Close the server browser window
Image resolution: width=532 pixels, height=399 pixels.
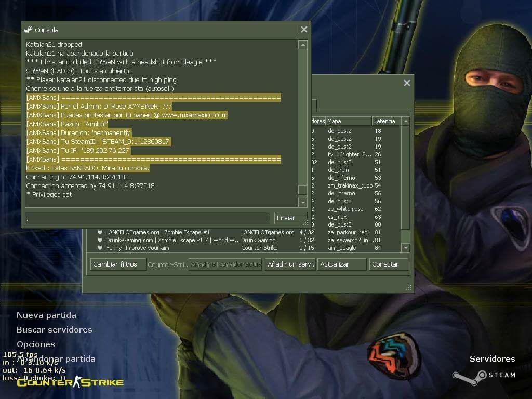click(407, 83)
